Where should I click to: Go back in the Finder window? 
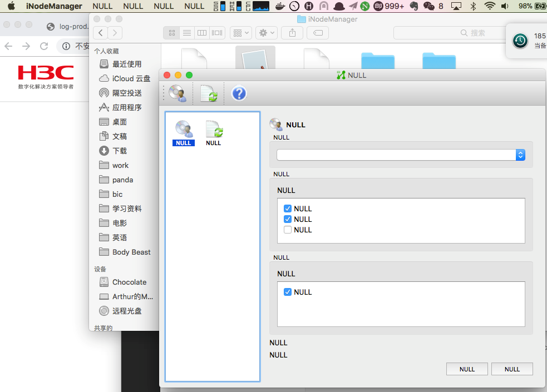(x=101, y=33)
